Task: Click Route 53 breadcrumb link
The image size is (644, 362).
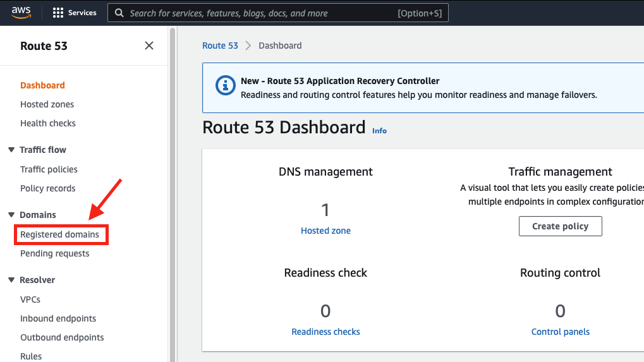Action: (x=220, y=45)
